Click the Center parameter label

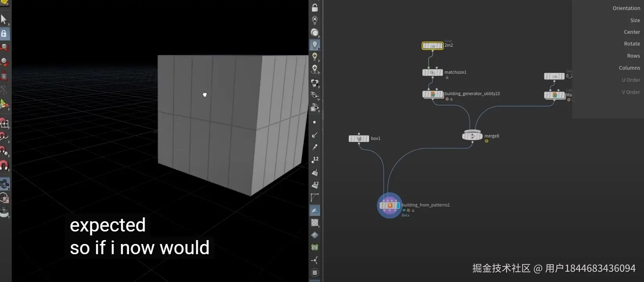pyautogui.click(x=632, y=32)
